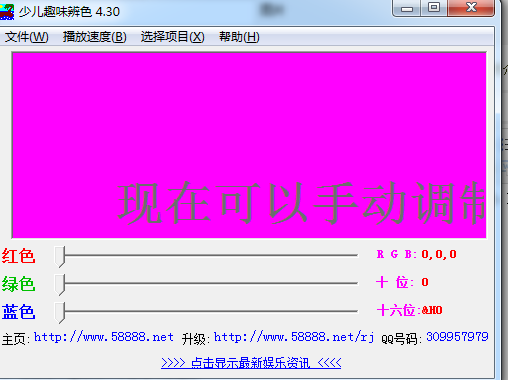Click the title text 少儿趣味辨色 4.30
Image resolution: width=508 pixels, height=380 pixels.
pos(69,12)
